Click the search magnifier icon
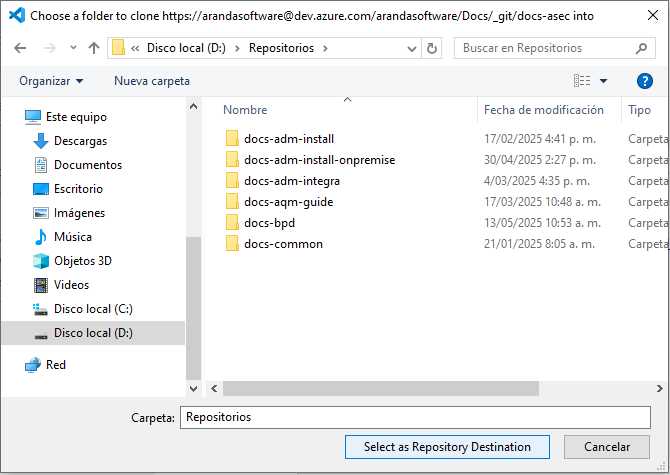Viewport: 670px width, 475px height. click(641, 48)
